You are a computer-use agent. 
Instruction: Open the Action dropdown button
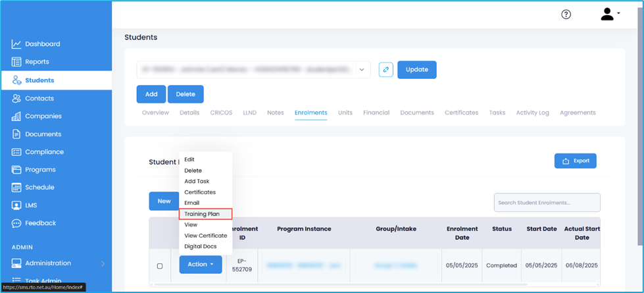(x=200, y=265)
